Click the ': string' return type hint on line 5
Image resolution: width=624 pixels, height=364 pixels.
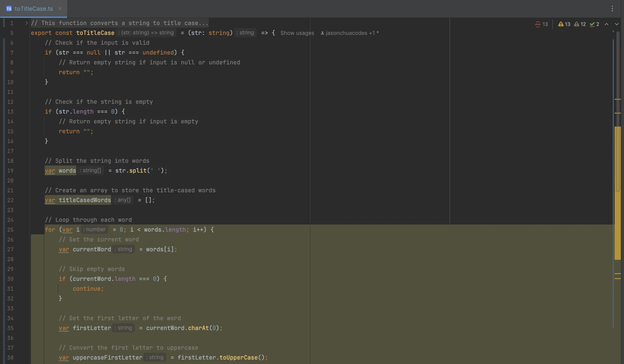246,33
